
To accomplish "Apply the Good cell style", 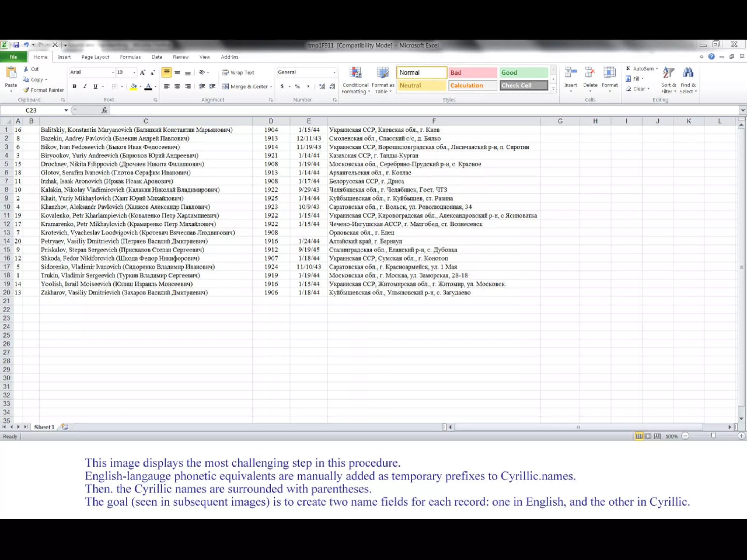I will (523, 73).
